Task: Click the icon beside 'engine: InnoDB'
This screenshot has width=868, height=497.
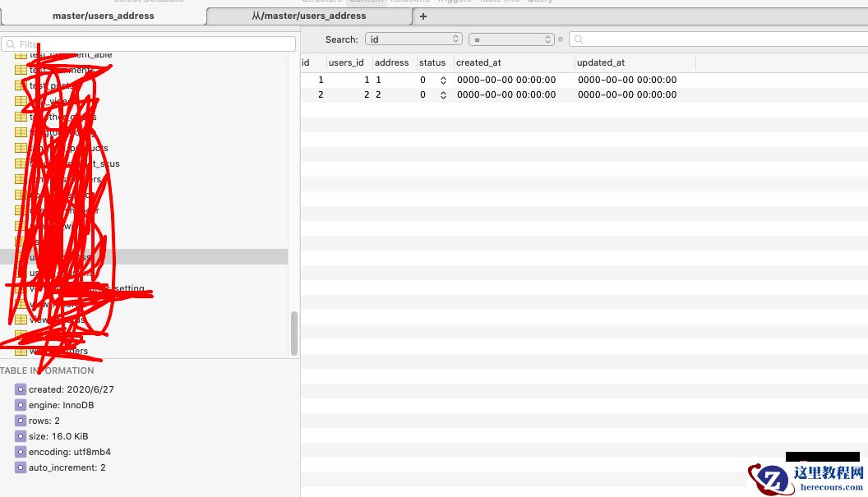Action: [x=21, y=405]
